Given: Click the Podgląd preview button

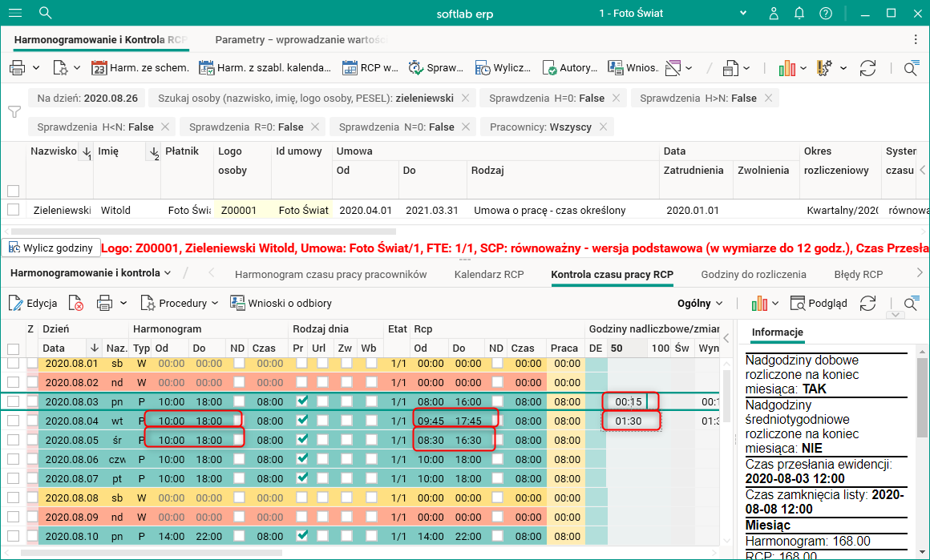Looking at the screenshot, I should [818, 303].
